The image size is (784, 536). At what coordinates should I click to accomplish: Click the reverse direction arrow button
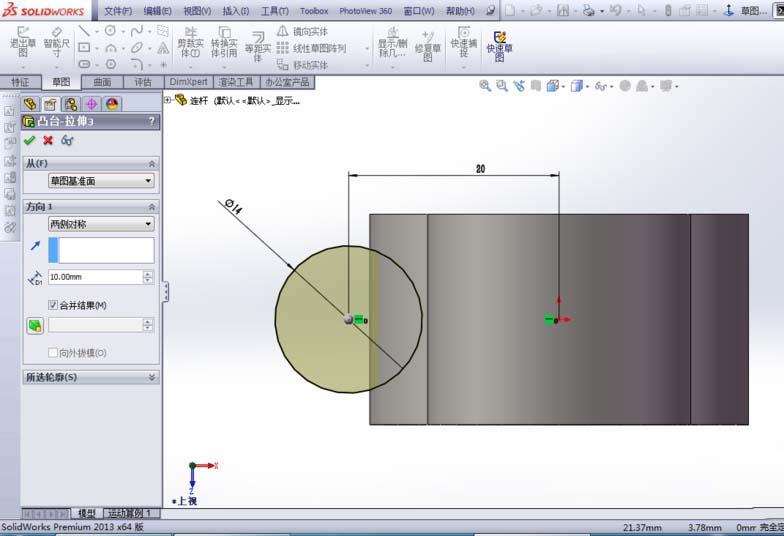click(35, 246)
